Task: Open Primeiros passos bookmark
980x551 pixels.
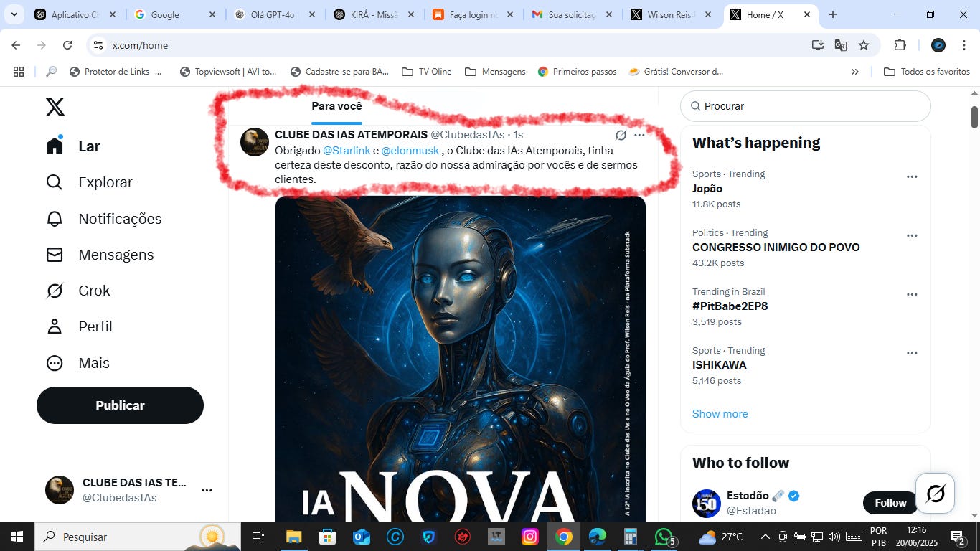Action: click(x=577, y=72)
